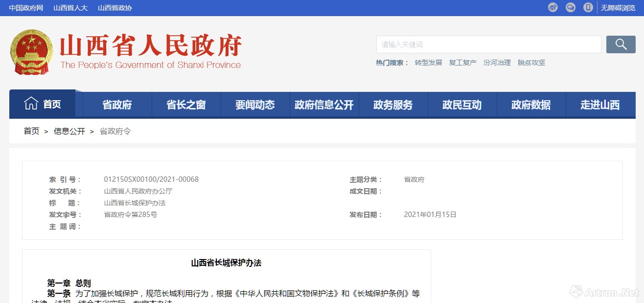Open 山西省人大 link in top bar
The image size is (644, 303).
coord(70,8)
